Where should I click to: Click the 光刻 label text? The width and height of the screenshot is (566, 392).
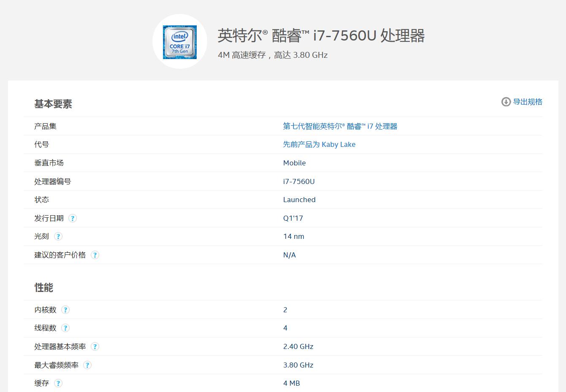point(42,236)
